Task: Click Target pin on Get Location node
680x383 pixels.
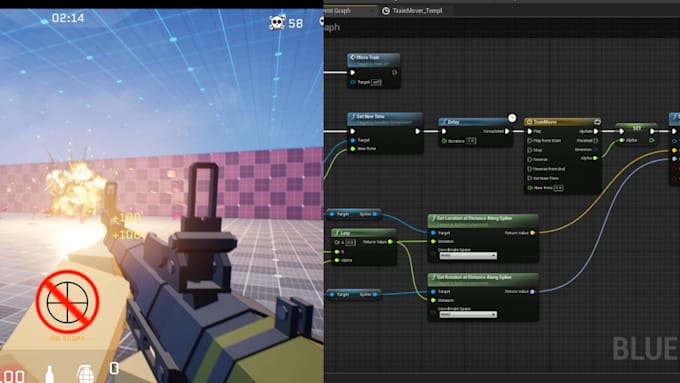Action: pos(433,233)
